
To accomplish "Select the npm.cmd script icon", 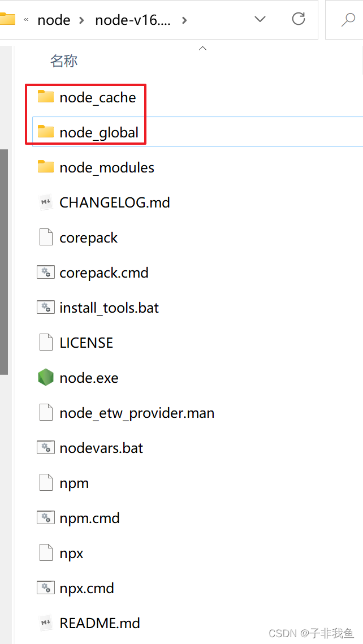I will pos(46,518).
